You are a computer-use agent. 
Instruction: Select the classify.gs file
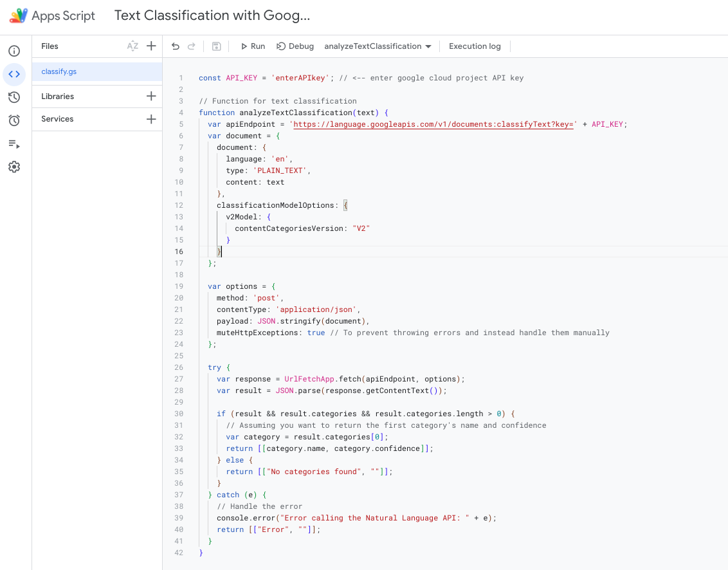[97, 71]
